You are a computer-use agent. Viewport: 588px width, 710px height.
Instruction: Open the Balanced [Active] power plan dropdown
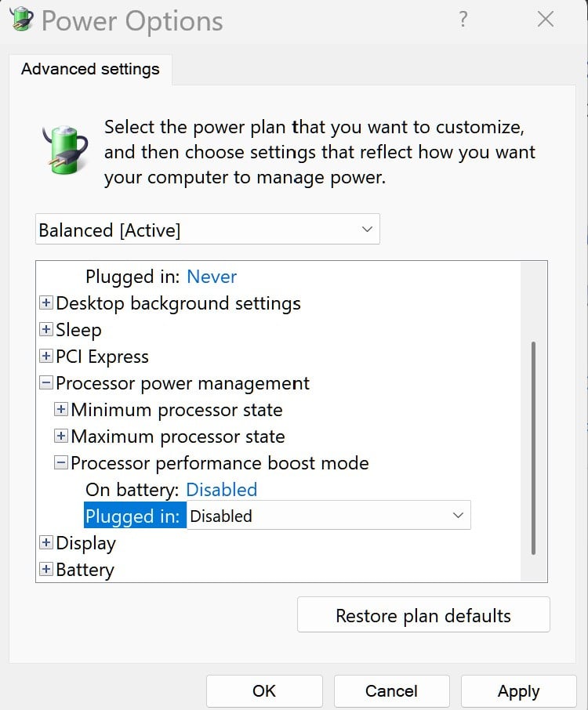point(208,229)
